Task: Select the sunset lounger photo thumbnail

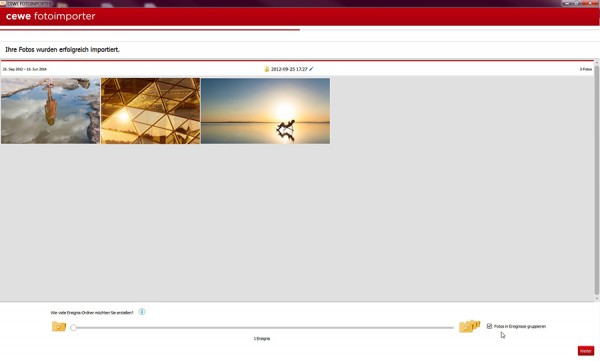Action: pos(265,111)
